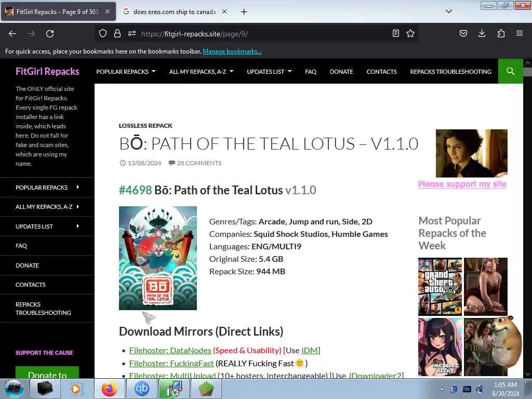Close the FitGirl Repacks tab
The height and width of the screenshot is (399, 532).
[107, 11]
